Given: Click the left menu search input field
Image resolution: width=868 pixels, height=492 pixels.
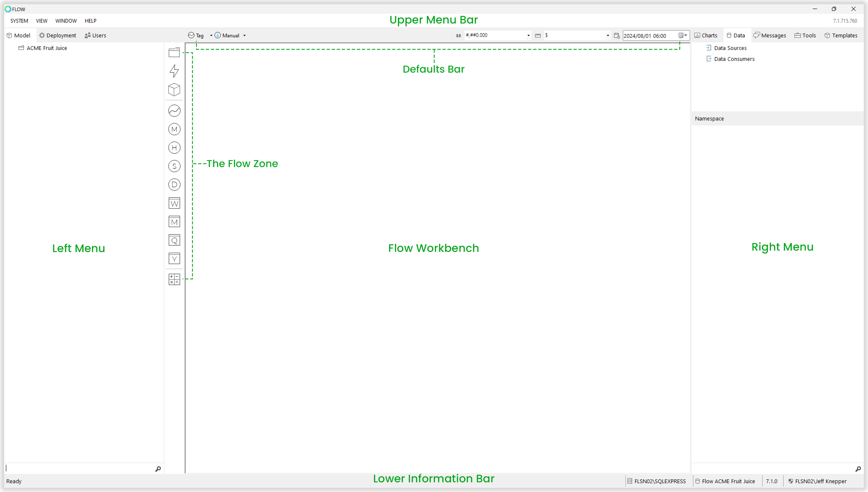Looking at the screenshot, I should tap(79, 468).
